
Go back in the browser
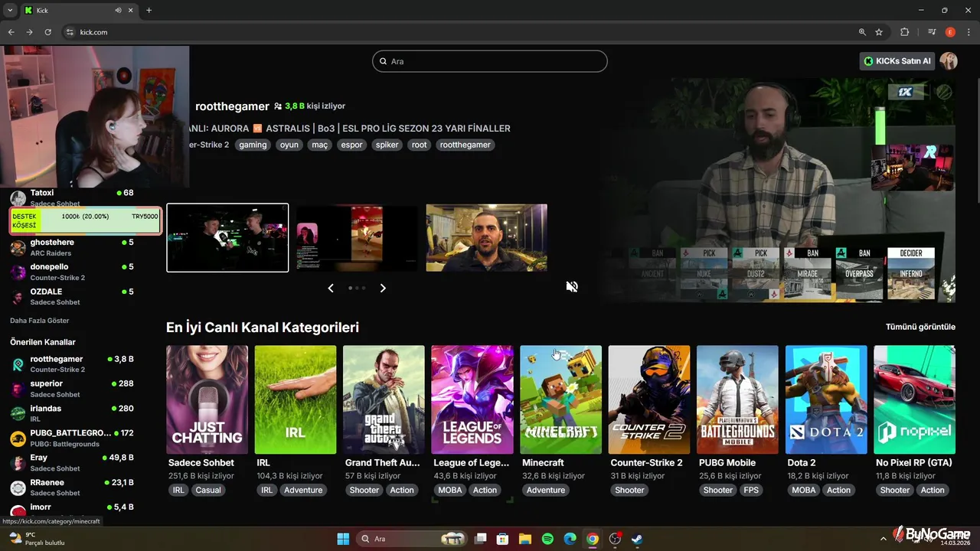[x=11, y=32]
